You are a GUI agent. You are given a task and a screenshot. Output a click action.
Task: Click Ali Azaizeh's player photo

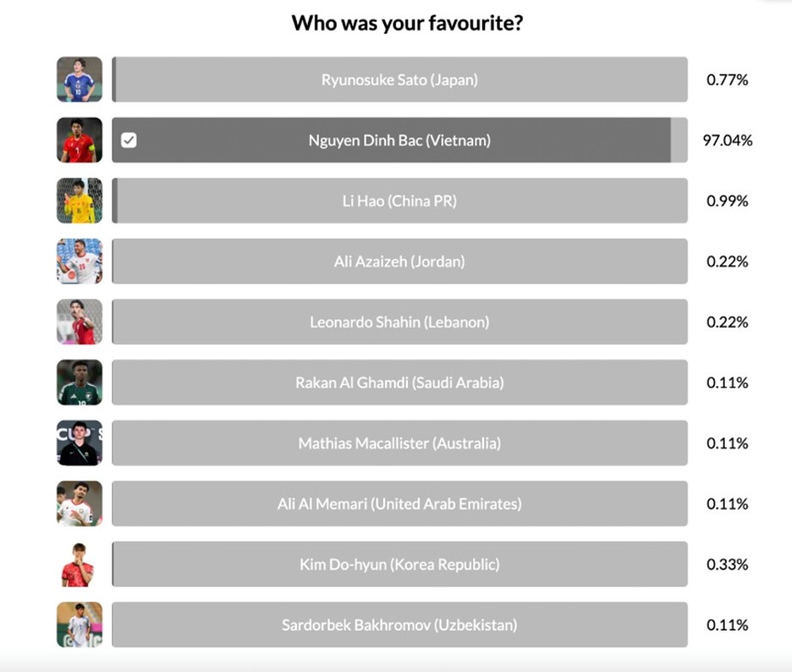(80, 262)
